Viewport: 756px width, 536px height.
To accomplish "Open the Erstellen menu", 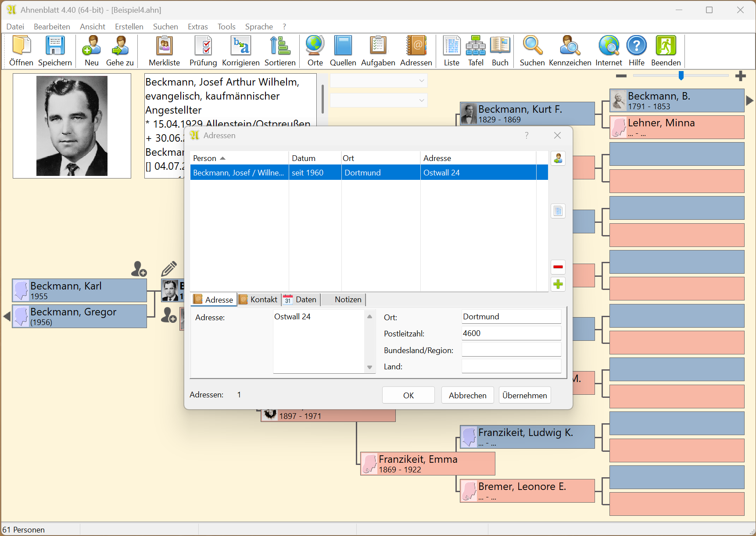I will click(129, 27).
